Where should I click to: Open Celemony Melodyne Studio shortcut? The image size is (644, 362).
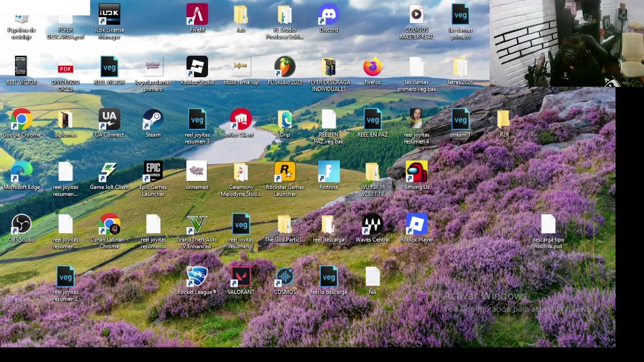pyautogui.click(x=241, y=172)
